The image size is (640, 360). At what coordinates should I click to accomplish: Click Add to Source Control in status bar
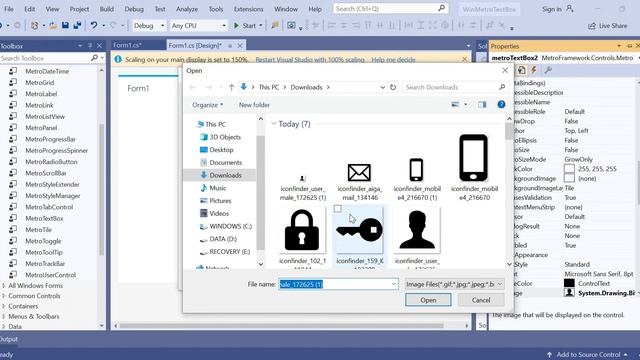(x=587, y=355)
